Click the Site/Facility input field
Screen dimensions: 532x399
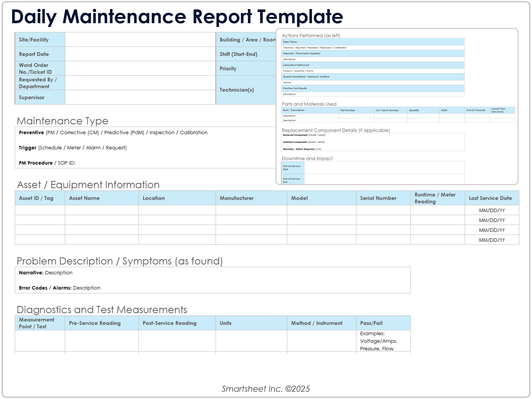tap(139, 39)
